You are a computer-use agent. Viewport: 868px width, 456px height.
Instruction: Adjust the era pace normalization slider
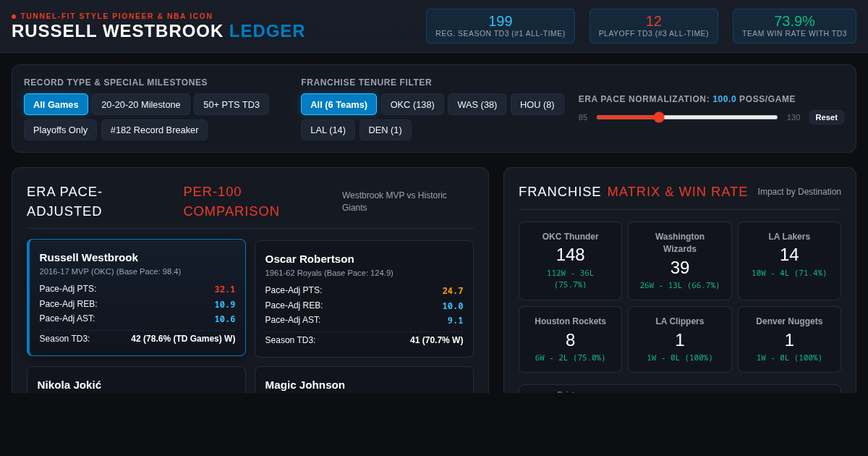(686, 117)
